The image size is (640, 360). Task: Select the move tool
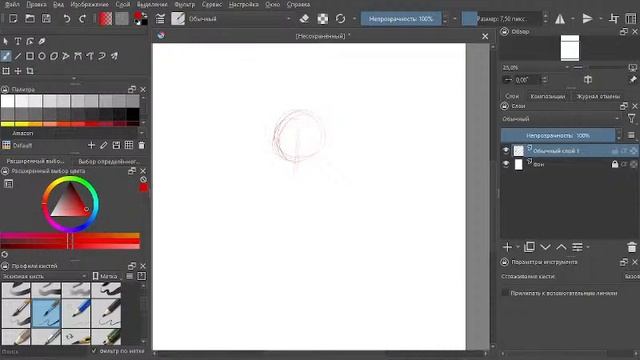(x=18, y=71)
